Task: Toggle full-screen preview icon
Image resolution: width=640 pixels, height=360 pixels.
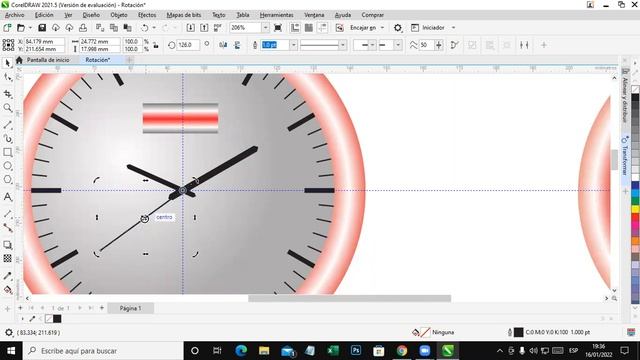Action: pos(278,28)
